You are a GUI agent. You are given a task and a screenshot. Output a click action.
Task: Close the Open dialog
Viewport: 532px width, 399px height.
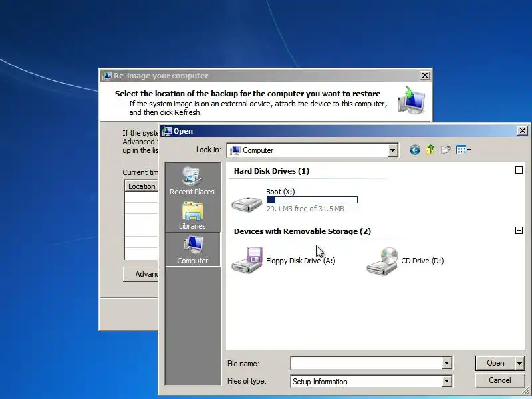[x=523, y=130]
